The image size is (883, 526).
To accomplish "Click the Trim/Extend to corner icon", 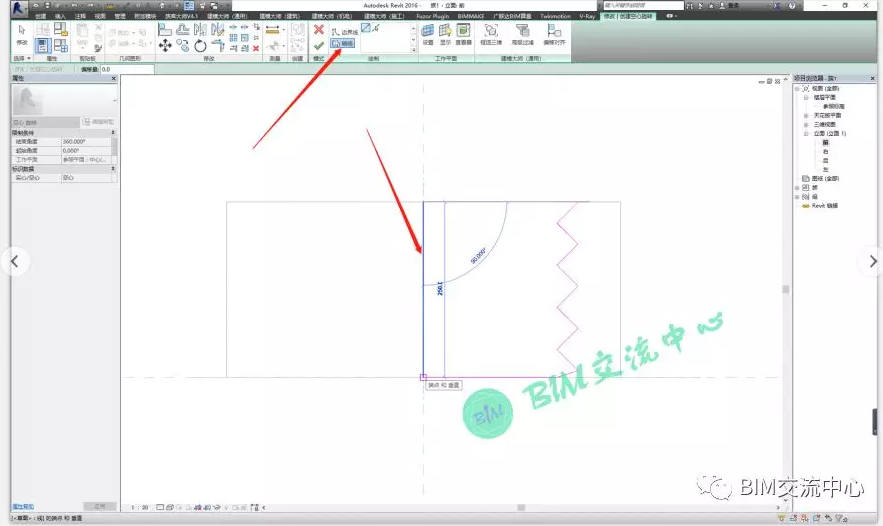I will click(x=218, y=46).
